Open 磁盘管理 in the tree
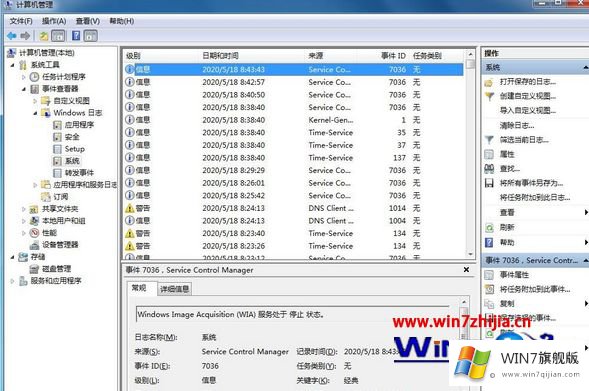The image size is (589, 391). 56,269
